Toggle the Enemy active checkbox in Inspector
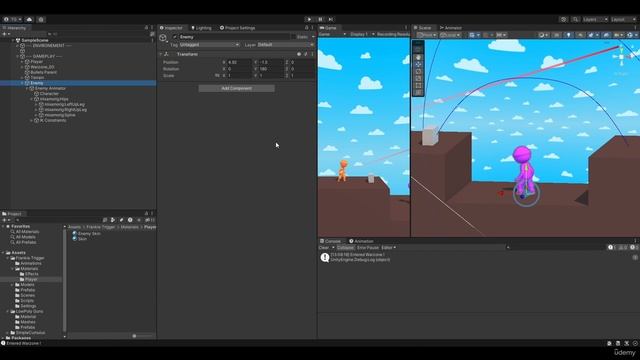The width and height of the screenshot is (640, 360). [175, 37]
